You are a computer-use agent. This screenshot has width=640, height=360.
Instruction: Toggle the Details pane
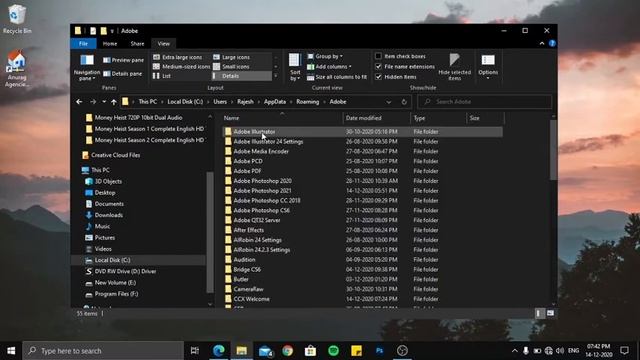[122, 74]
